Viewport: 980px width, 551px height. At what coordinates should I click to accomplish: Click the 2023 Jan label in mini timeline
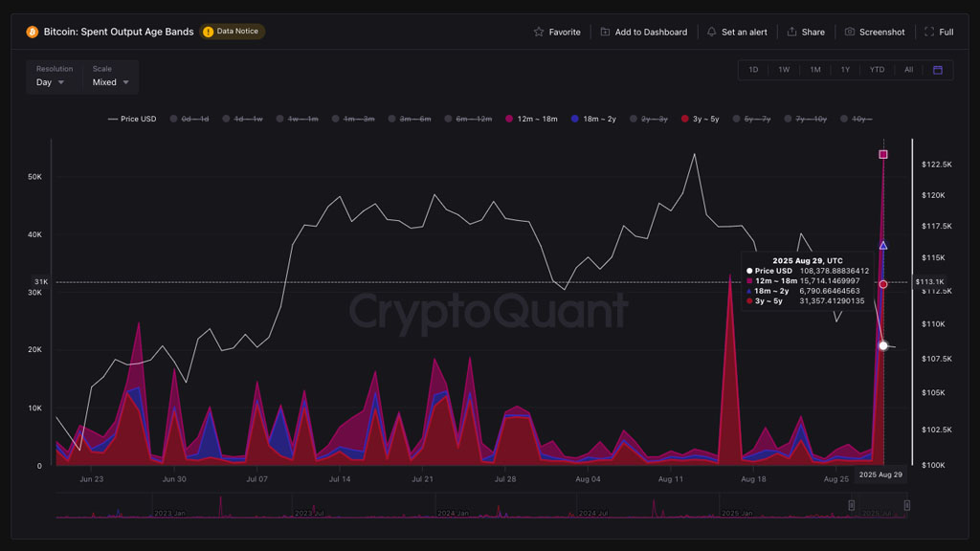(x=169, y=513)
